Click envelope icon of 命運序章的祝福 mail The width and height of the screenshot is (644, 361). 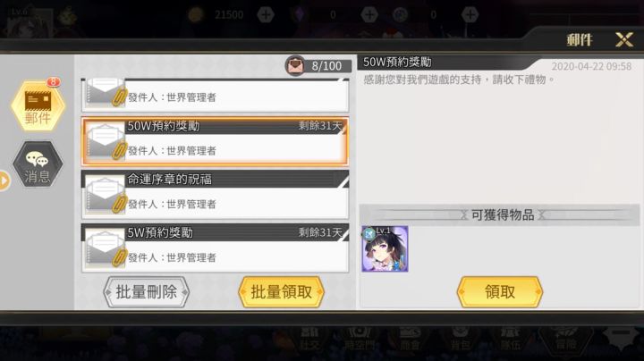click(106, 196)
